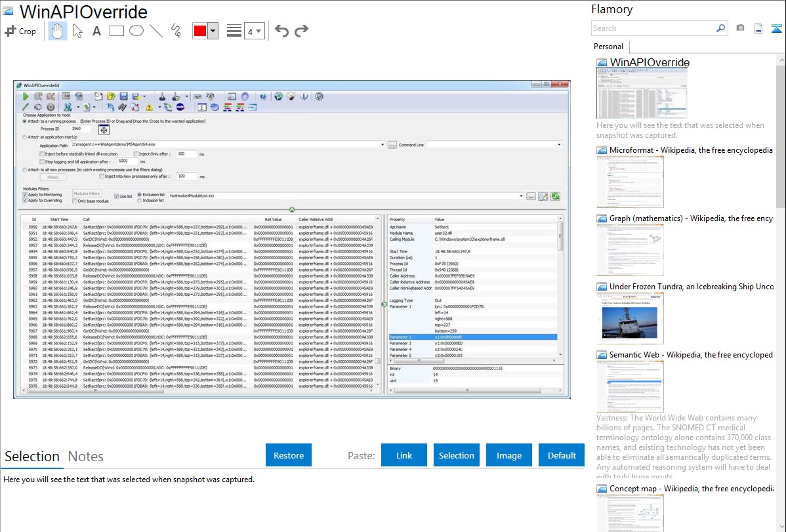The height and width of the screenshot is (532, 786).
Task: Open the Personal tab in Flamory panel
Action: click(608, 47)
